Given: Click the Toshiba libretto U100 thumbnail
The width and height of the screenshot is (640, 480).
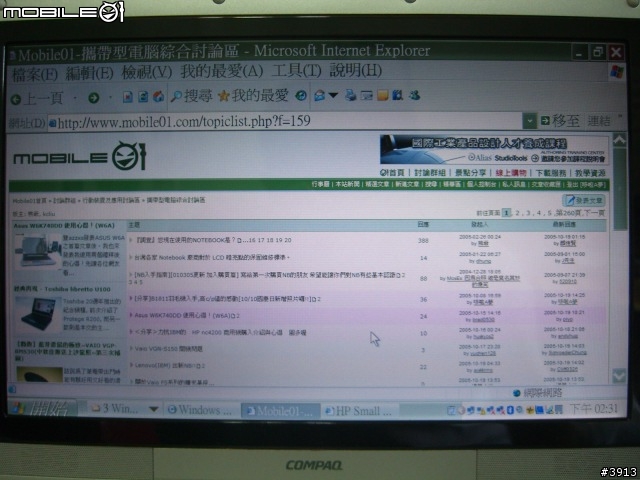Looking at the screenshot, I should point(37,313).
